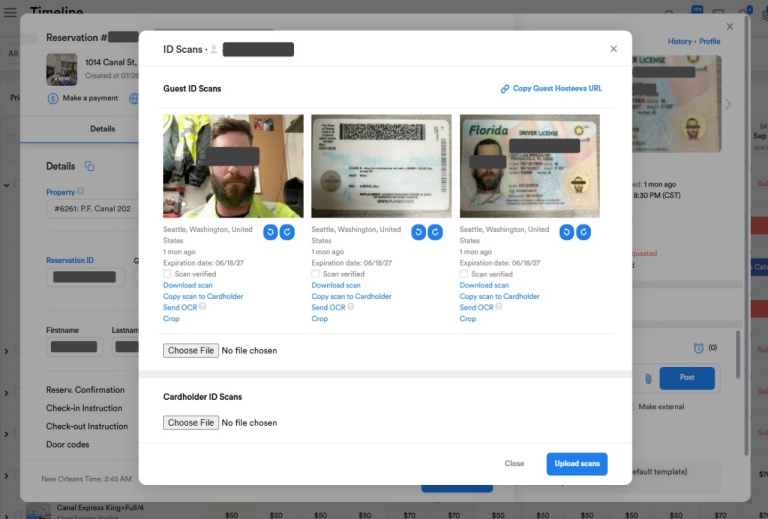Choose a file for Guest ID Scans

191,351
